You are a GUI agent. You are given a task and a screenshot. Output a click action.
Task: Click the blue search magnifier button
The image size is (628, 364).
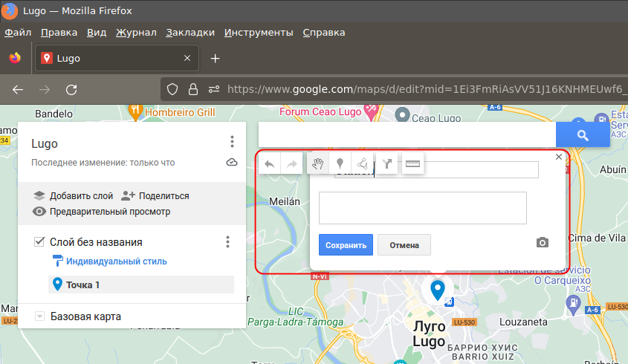583,135
